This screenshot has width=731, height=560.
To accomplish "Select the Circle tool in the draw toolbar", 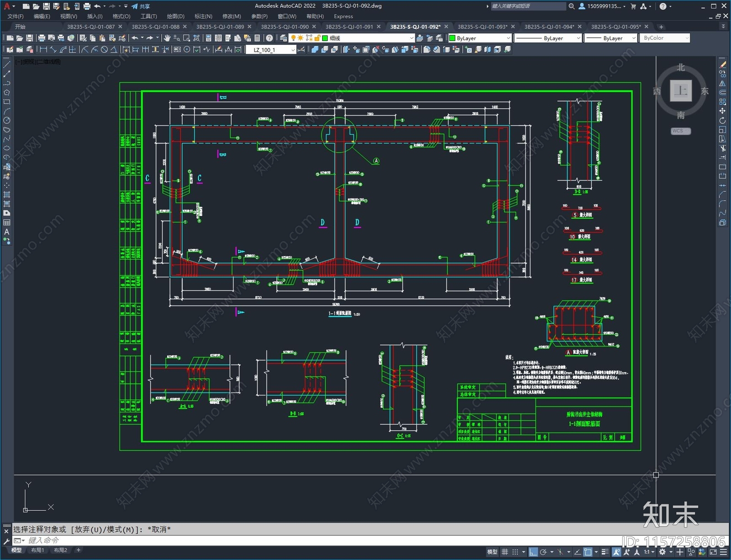I will [x=7, y=120].
